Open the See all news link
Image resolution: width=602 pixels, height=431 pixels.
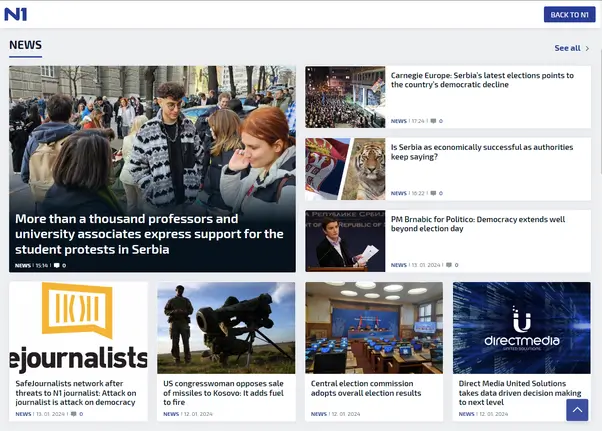[x=567, y=48]
